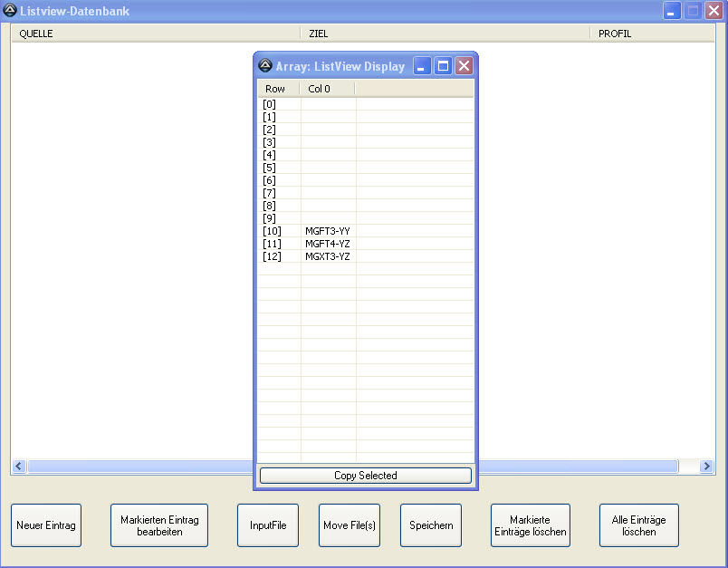Click the horizontal scrollbar right arrow
Screen dimensions: 728x568
(x=707, y=467)
